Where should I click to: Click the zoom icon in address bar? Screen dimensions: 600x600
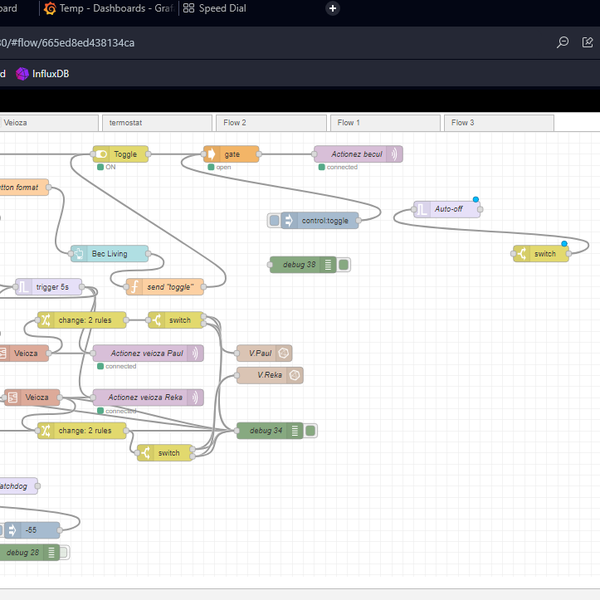563,43
